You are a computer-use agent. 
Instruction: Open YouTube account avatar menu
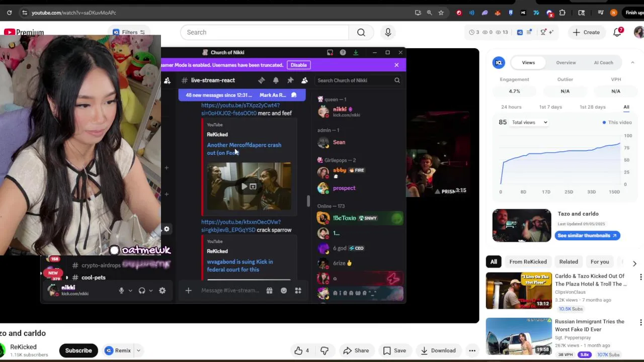(x=639, y=32)
